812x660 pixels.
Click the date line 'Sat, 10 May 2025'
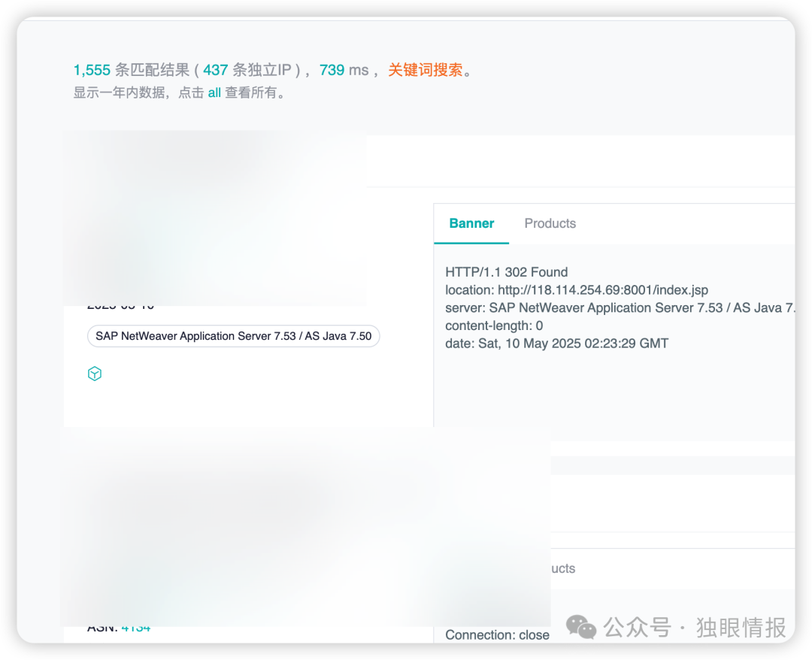pos(556,344)
